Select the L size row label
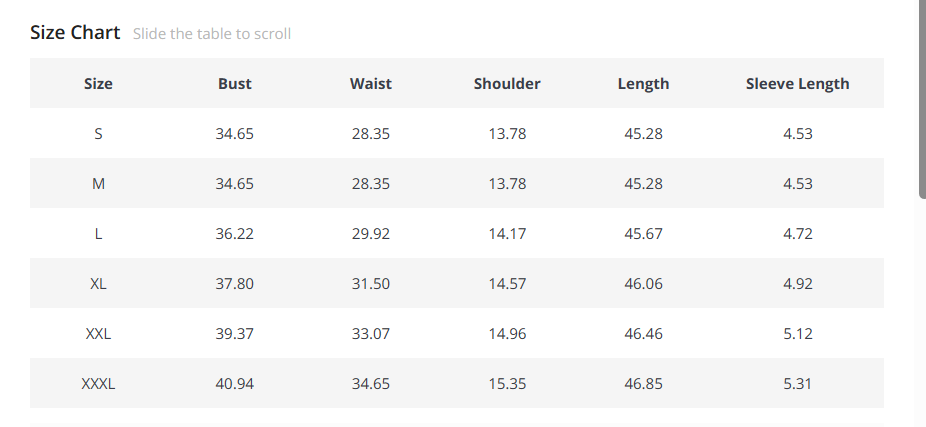This screenshot has width=926, height=427. click(98, 233)
